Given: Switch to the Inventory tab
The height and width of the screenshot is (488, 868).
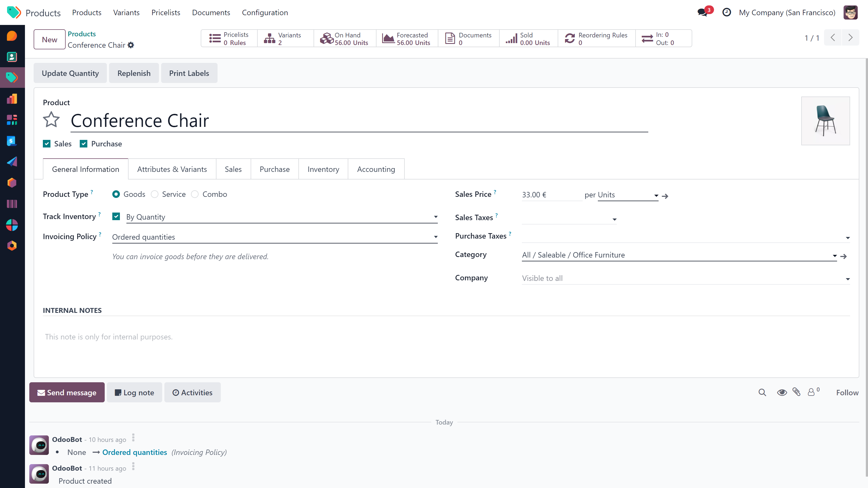Looking at the screenshot, I should pos(323,169).
